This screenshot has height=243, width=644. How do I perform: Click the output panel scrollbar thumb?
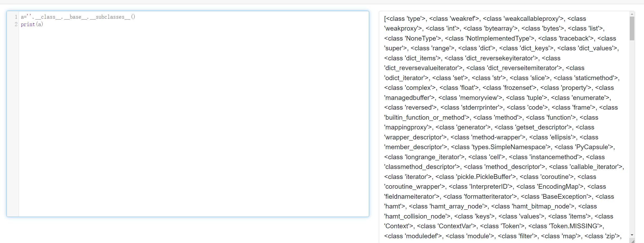point(632,28)
